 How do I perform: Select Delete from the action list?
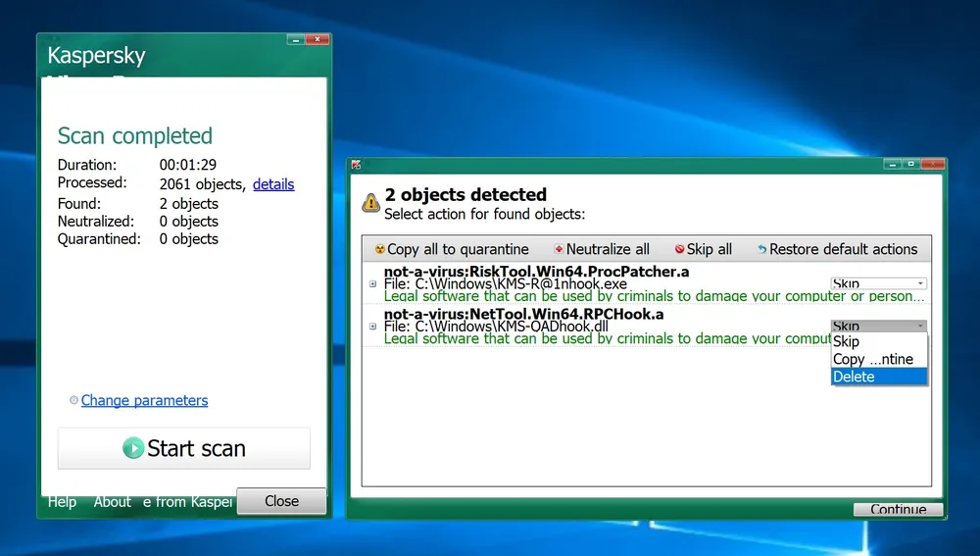(x=854, y=377)
